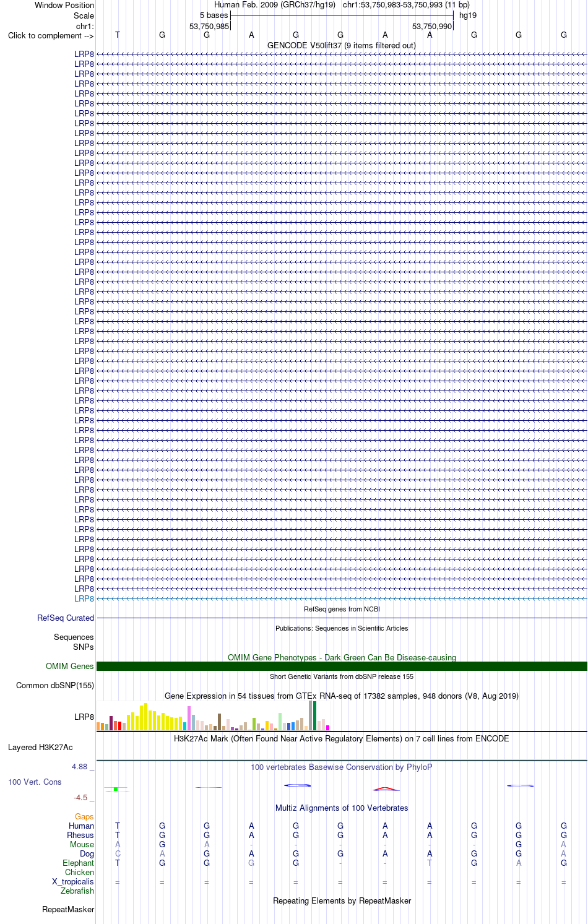
Task: Select the Chicken species label
Action: [80, 872]
